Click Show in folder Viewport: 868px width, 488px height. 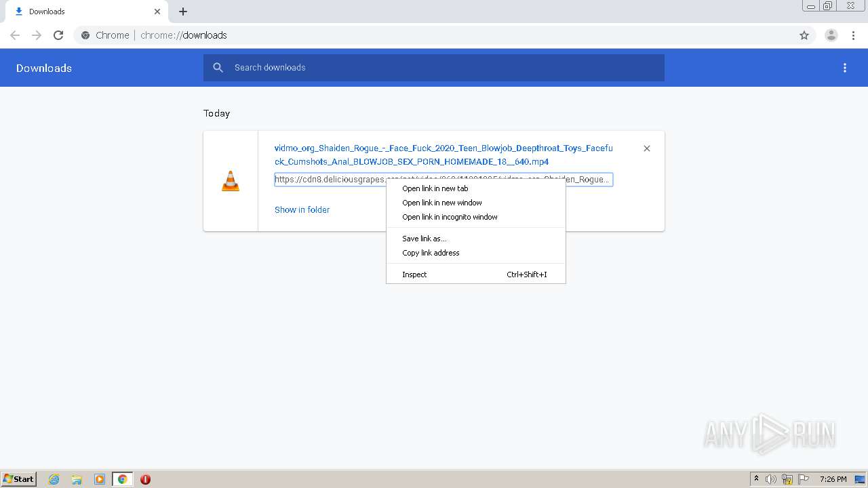(302, 210)
